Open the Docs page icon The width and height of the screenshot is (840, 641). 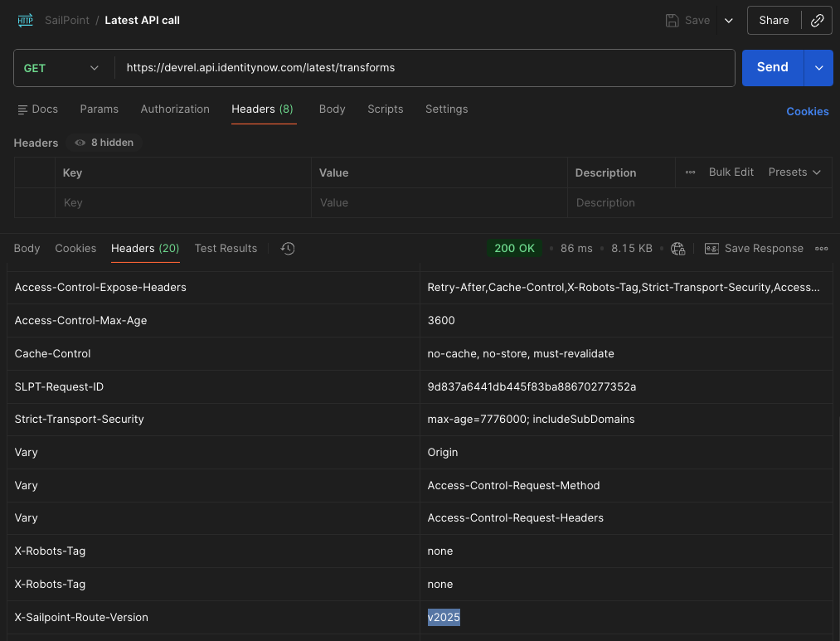coord(23,109)
